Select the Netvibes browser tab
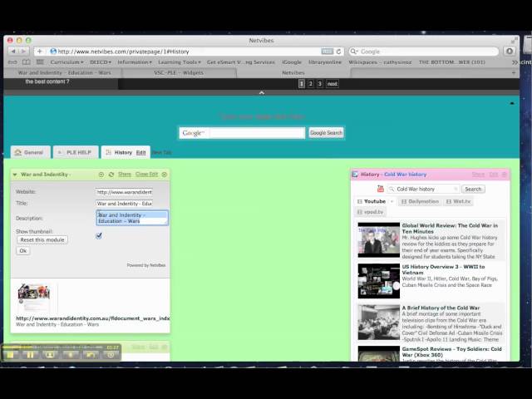Viewport: 532px width, 399px height. coord(293,72)
